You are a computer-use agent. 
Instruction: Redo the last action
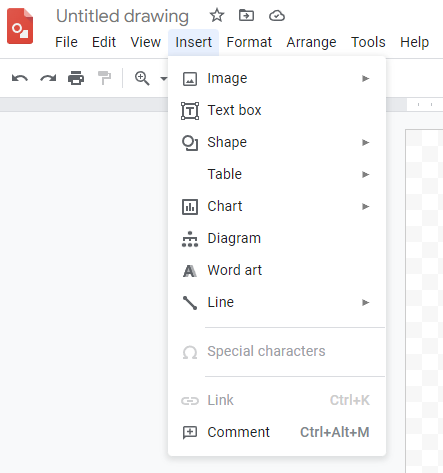click(x=48, y=79)
